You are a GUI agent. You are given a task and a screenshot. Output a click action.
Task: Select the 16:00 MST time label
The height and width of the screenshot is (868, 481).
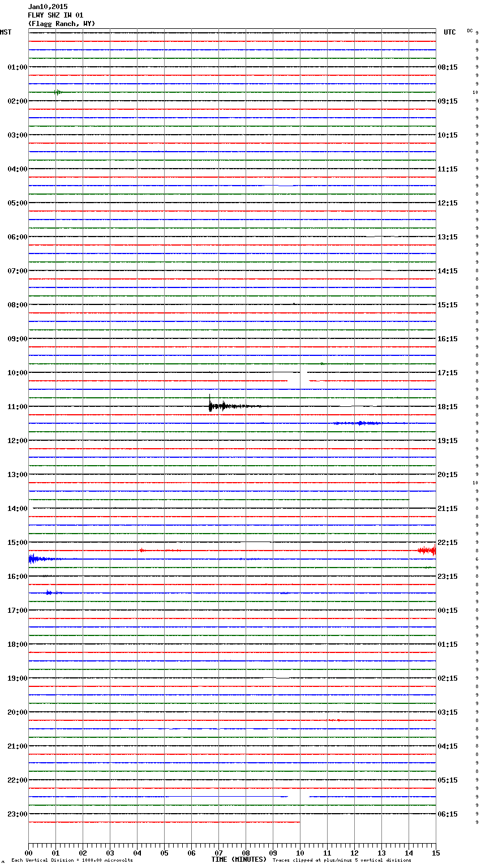click(x=18, y=577)
